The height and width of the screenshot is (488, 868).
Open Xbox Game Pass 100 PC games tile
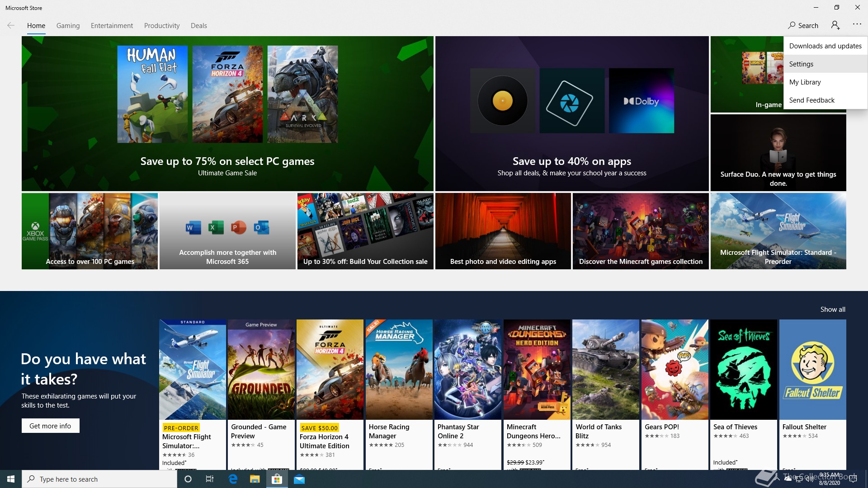coord(90,231)
